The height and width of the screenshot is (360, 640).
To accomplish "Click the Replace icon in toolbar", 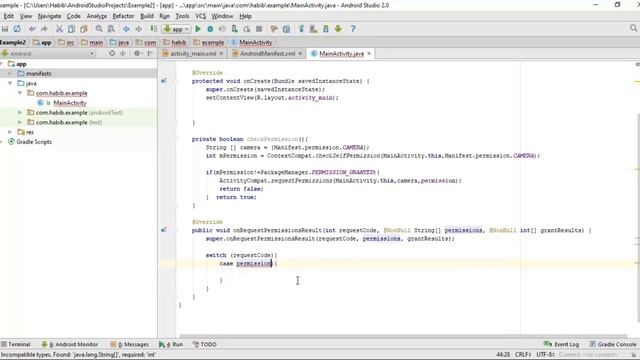I will tap(111, 29).
